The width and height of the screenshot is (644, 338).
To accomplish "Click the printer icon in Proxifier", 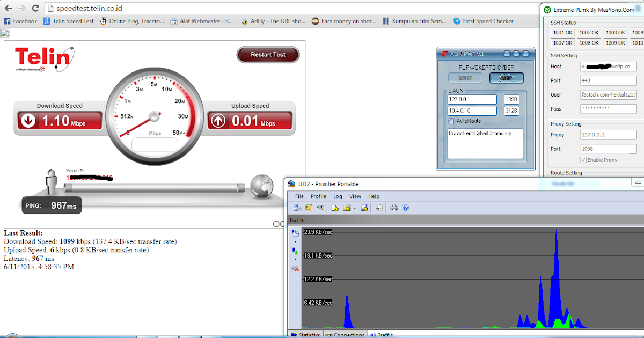I will [394, 208].
